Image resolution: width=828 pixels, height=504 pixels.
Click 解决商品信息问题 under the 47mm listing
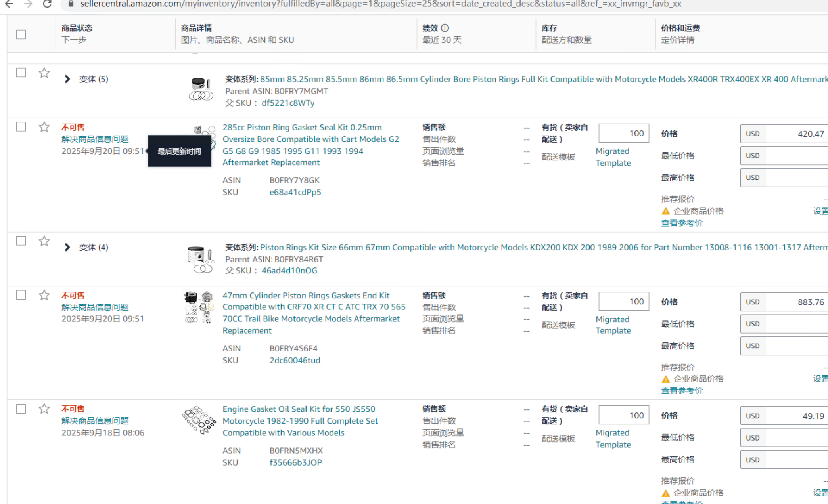tap(95, 307)
